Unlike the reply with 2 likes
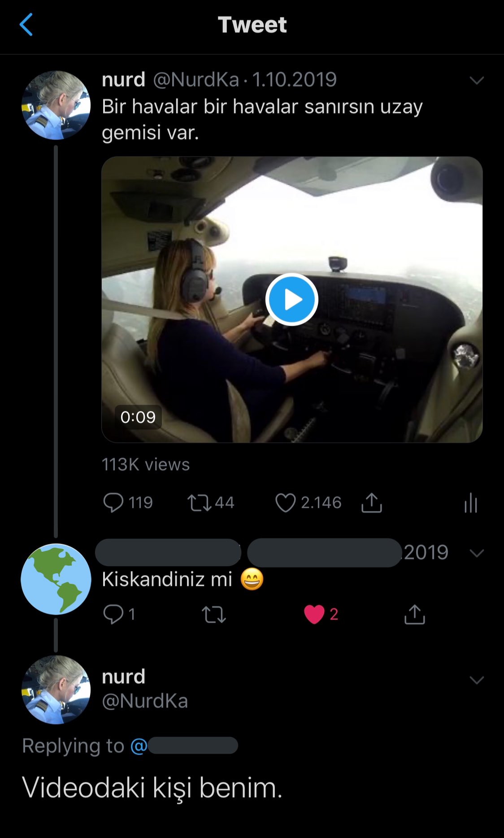Image resolution: width=504 pixels, height=838 pixels. point(314,614)
